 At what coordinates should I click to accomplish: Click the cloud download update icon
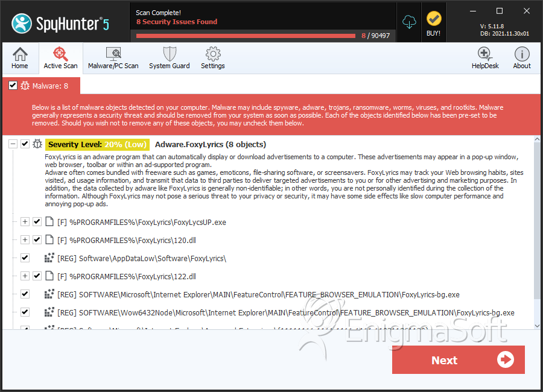point(409,22)
